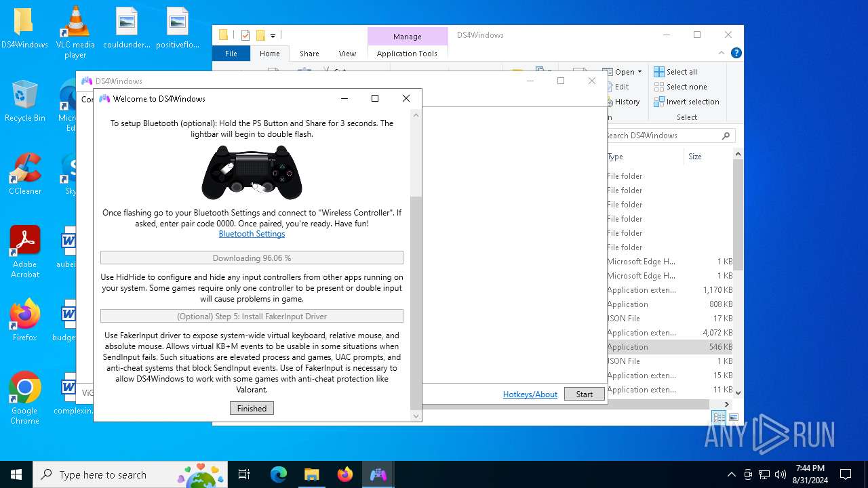Open Microsoft Edge from the taskbar

click(279, 474)
